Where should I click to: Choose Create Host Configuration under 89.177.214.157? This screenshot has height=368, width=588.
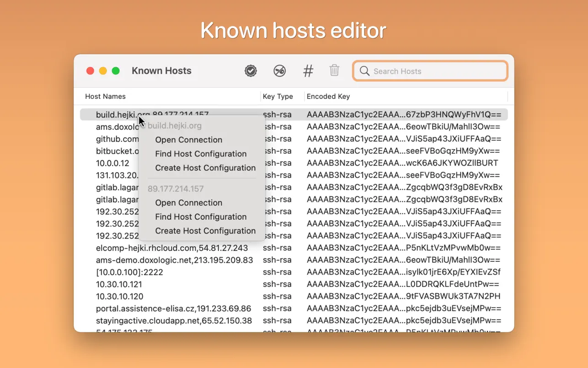click(x=205, y=231)
